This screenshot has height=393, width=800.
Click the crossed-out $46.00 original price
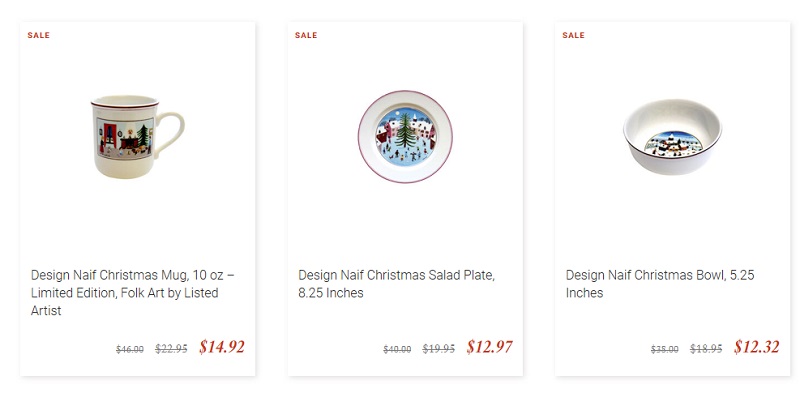[130, 350]
